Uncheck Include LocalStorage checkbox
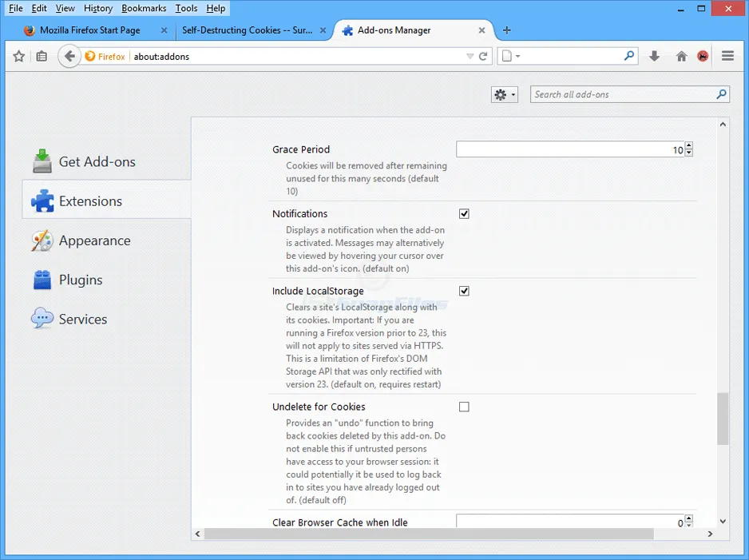 click(x=464, y=291)
